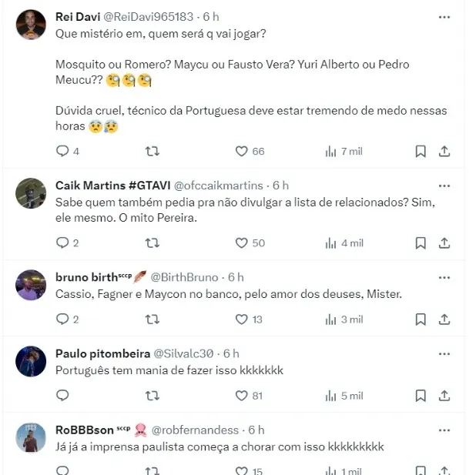
Task: Reply to Rei Davi's tweet
Action: click(x=63, y=152)
